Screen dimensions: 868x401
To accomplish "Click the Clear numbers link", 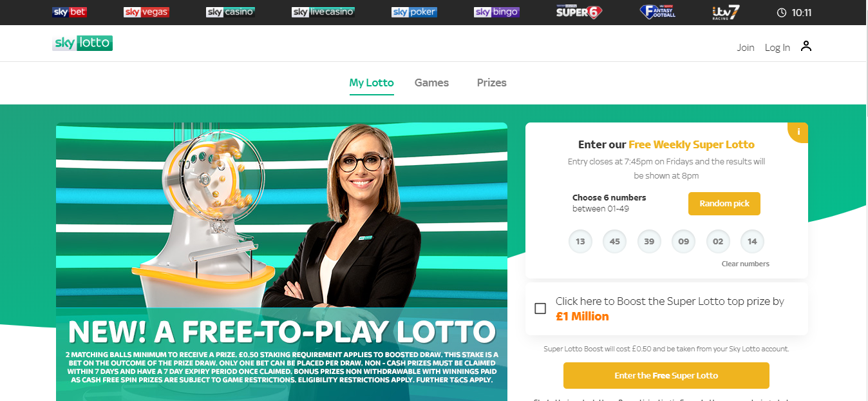I will click(x=746, y=264).
